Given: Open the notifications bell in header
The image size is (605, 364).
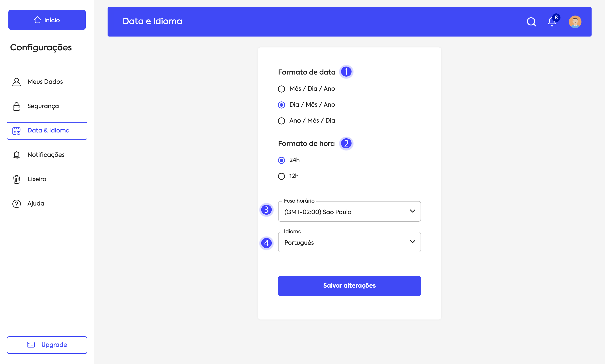Looking at the screenshot, I should 552,22.
